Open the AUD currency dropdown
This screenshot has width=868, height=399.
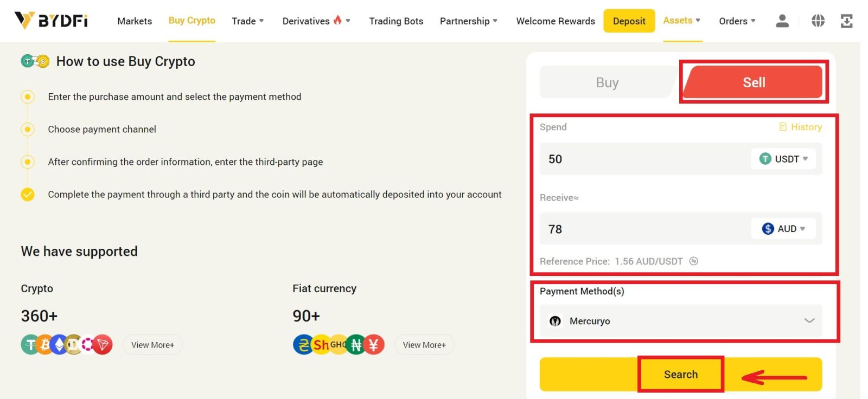tap(783, 229)
